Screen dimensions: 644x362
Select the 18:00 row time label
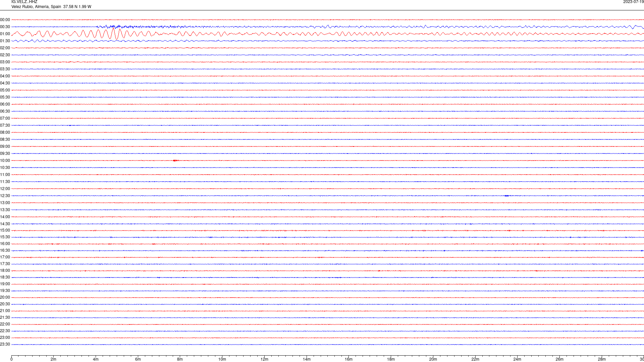(5, 270)
